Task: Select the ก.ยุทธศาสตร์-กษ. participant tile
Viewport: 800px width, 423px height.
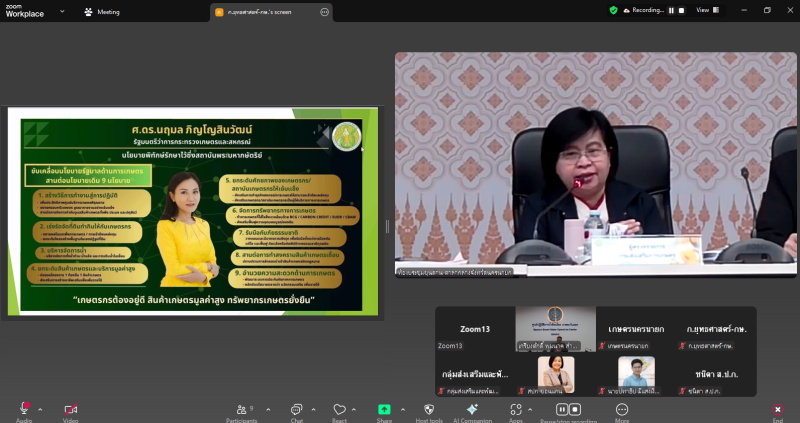Action: pyautogui.click(x=717, y=329)
